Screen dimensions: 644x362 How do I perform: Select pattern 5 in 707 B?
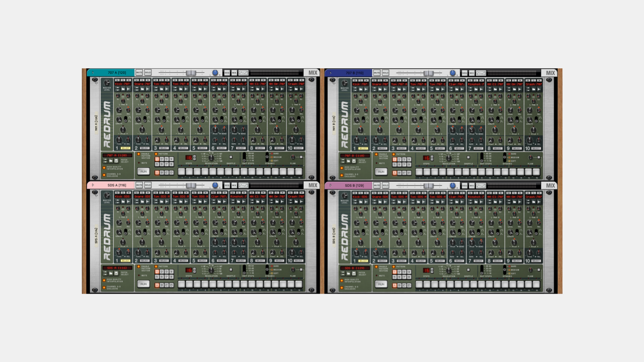tap(394, 165)
